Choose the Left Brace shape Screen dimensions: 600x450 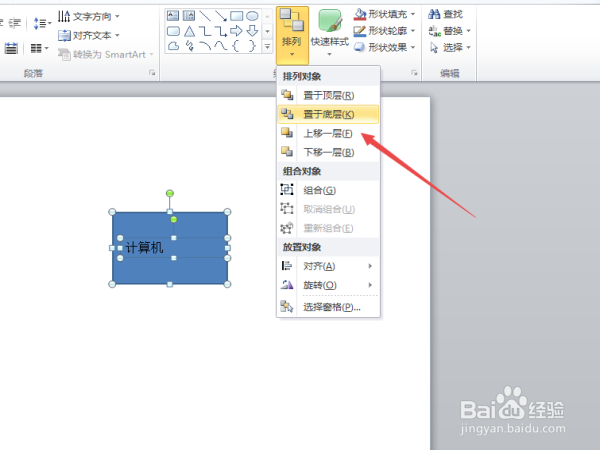click(236, 46)
